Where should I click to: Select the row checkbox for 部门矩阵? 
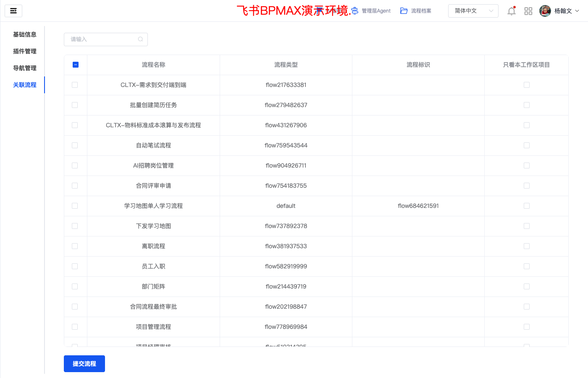(75, 286)
